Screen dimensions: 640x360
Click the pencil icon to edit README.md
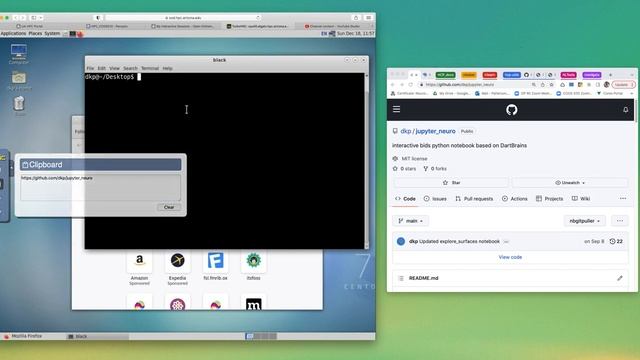point(620,278)
